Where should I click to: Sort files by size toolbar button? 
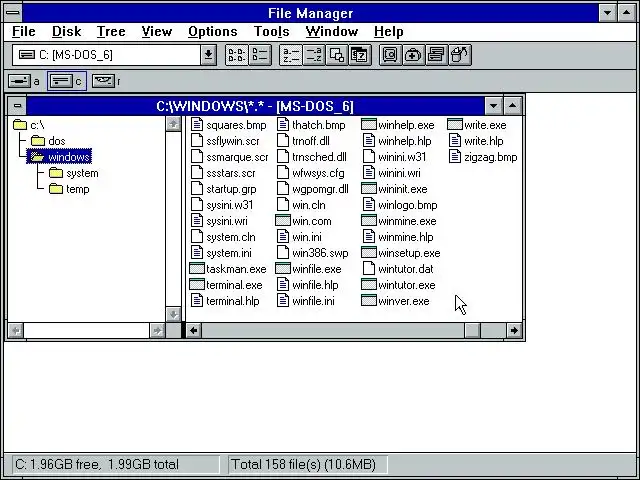point(336,55)
